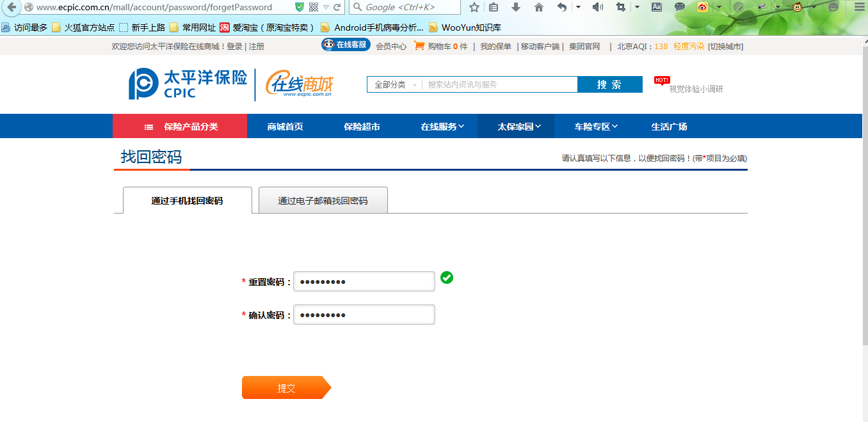Click the orange 提交 submit button

pos(286,387)
